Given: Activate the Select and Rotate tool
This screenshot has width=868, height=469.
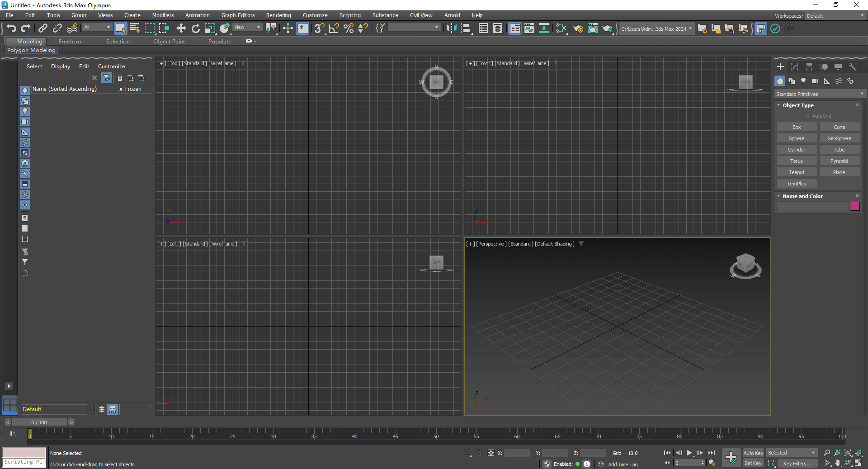Looking at the screenshot, I should pyautogui.click(x=195, y=28).
